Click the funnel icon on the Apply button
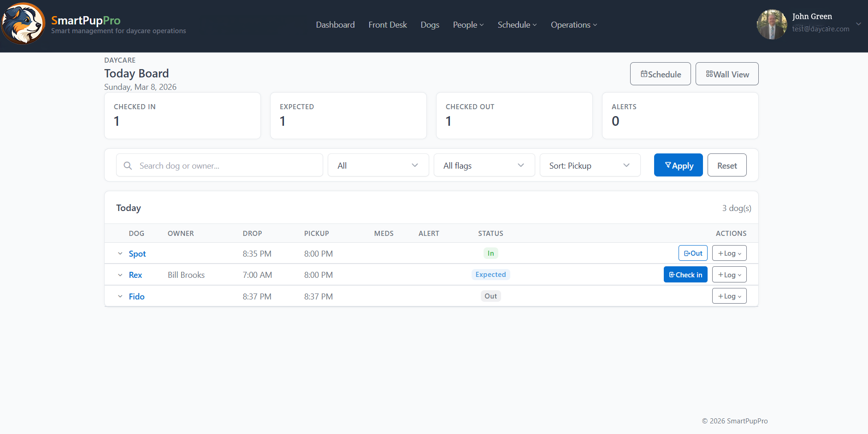This screenshot has height=434, width=868. (668, 165)
